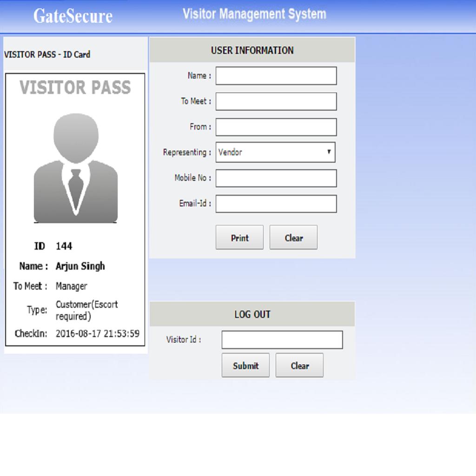Click the CheckIn timestamp on the pass
Viewport: 476px width, 476px height.
pos(97,333)
